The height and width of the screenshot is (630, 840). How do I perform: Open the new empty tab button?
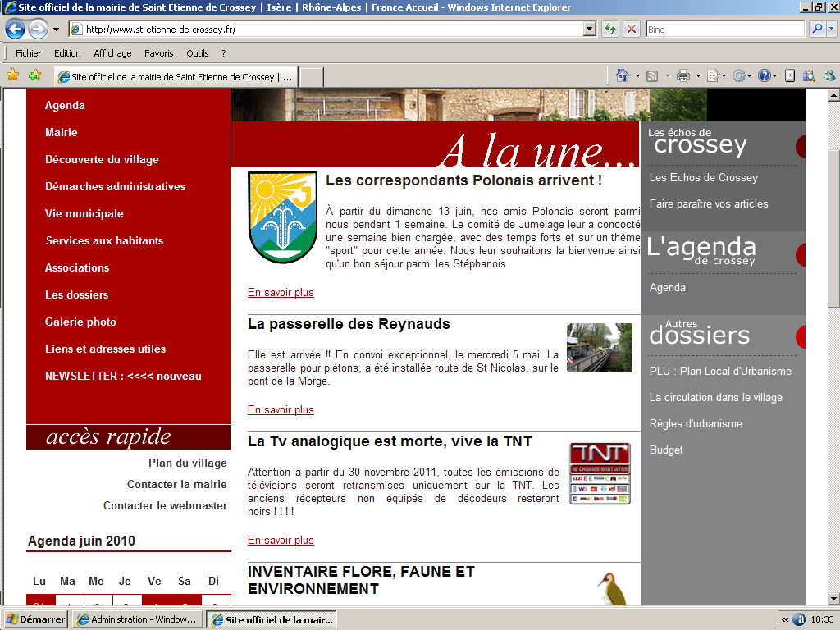[x=311, y=77]
